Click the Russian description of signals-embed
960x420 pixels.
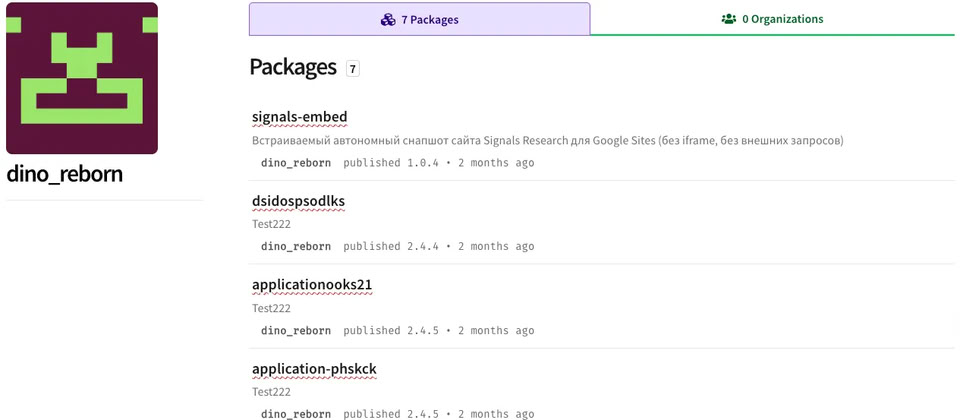tap(547, 140)
